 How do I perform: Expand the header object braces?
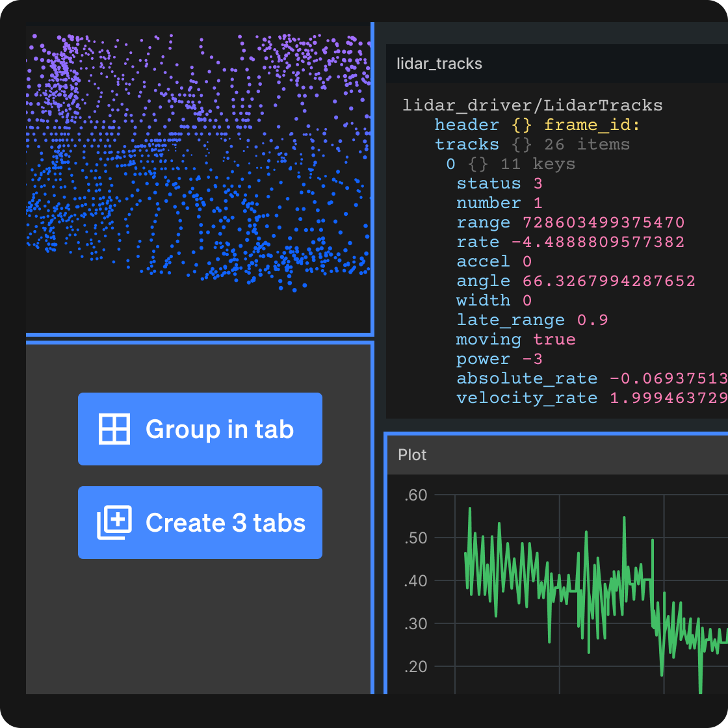[521, 125]
